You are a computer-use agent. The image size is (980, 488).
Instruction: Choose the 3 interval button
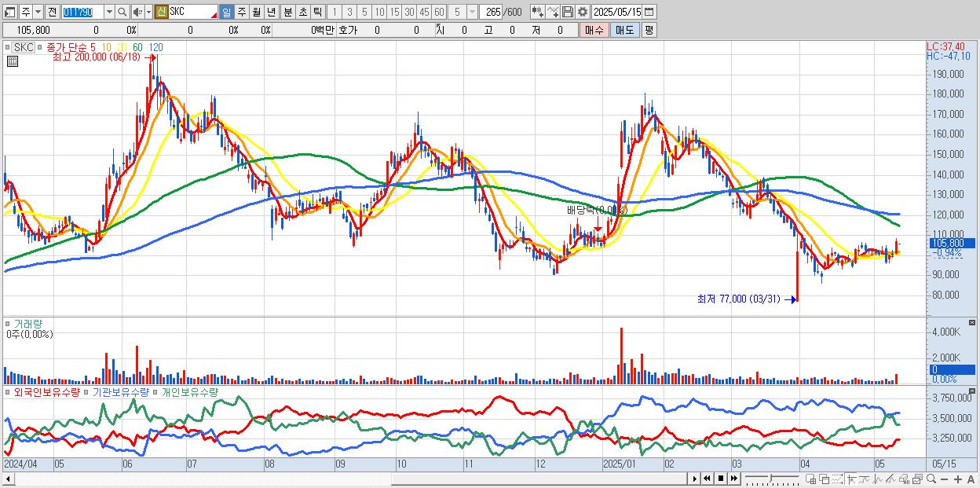click(x=349, y=12)
